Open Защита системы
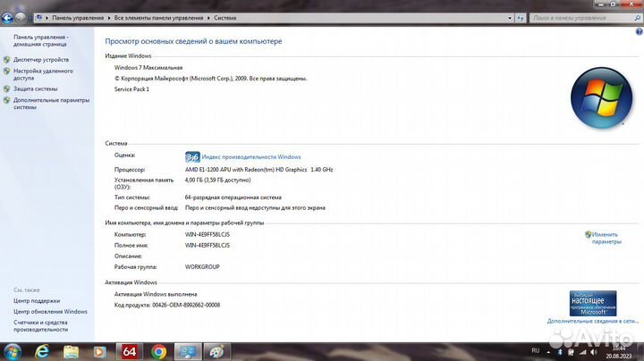The image size is (644, 361). point(35,88)
